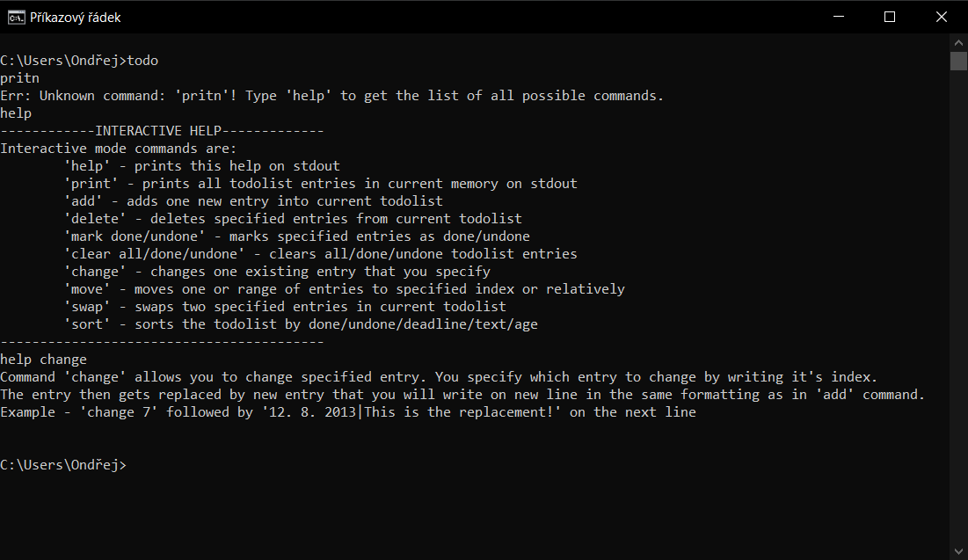Screen dimensions: 968x560
Task: Click the 'print' command help entry
Action: click(320, 183)
